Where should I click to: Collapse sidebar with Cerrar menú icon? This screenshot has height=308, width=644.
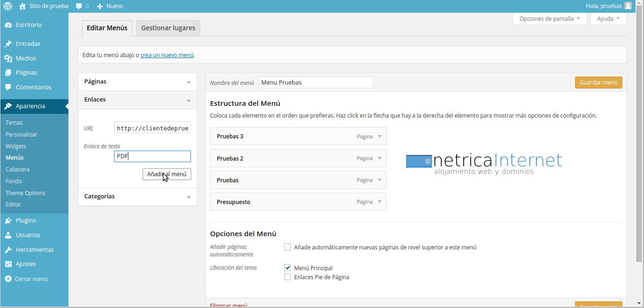pos(8,279)
